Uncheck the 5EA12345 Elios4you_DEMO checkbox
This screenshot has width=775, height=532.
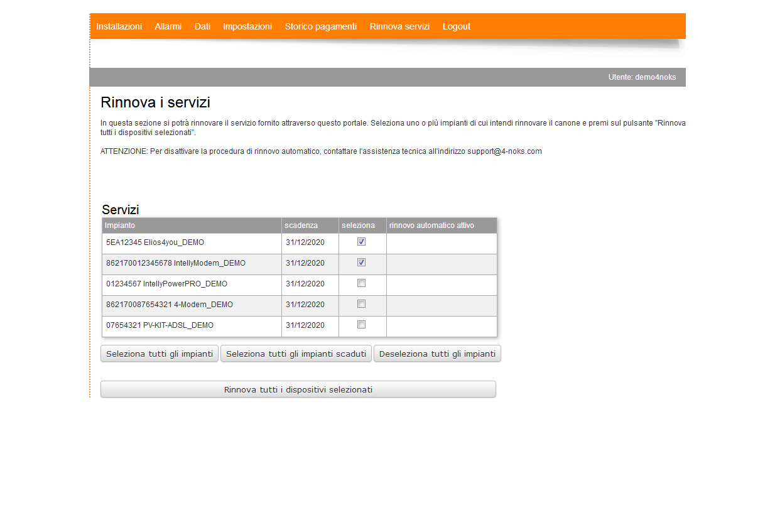[x=361, y=242]
